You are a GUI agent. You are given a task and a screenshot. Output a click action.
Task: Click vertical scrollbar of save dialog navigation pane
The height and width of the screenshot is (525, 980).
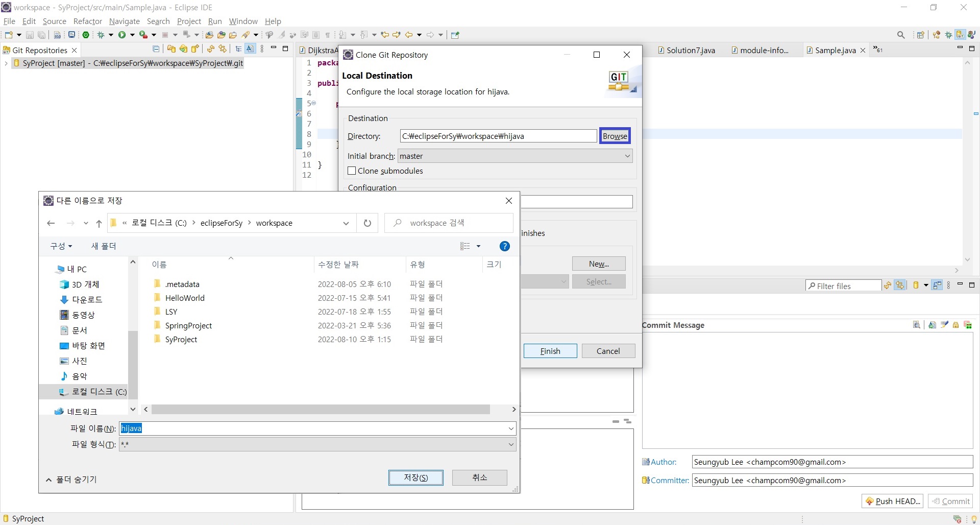coord(133,365)
